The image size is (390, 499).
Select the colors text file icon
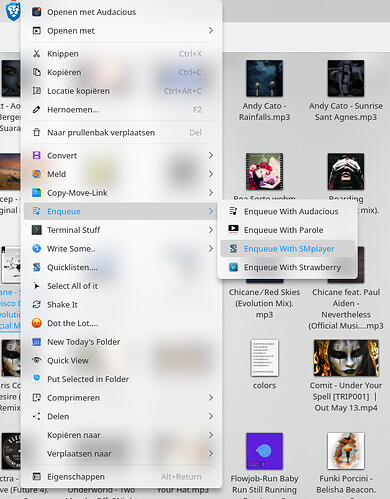pyautogui.click(x=264, y=358)
